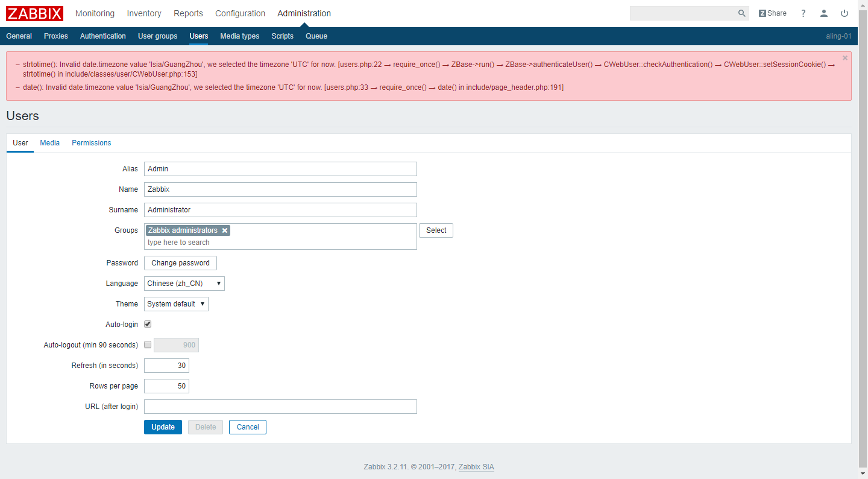Click the Cancel button
Viewport: 868px width, 479px height.
[x=248, y=427]
